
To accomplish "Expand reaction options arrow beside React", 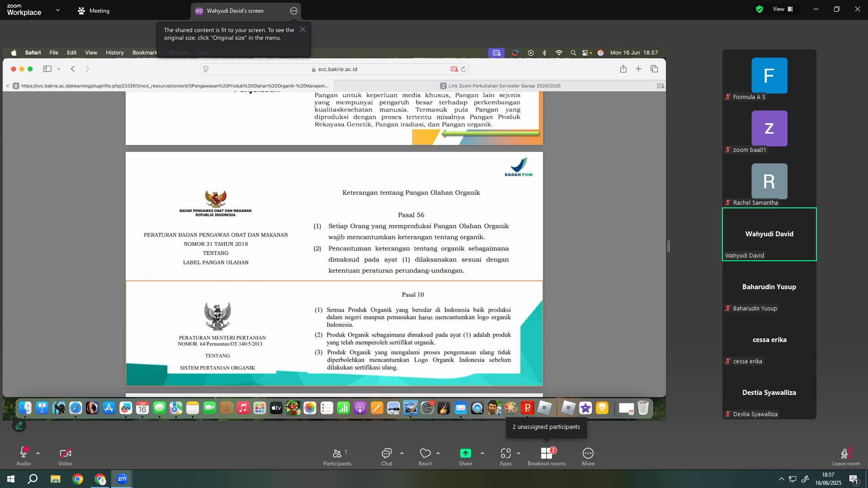I will (x=438, y=453).
